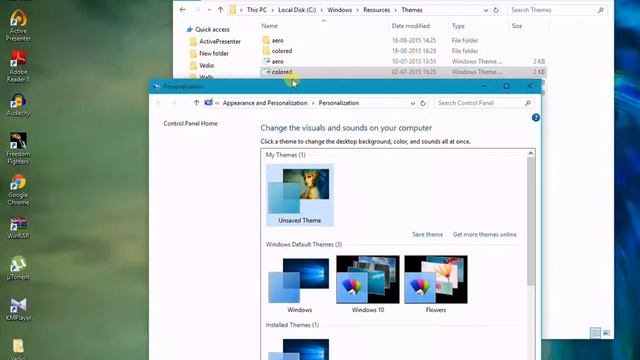
Task: Launch µTorrent desktop shortcut
Action: [18, 268]
